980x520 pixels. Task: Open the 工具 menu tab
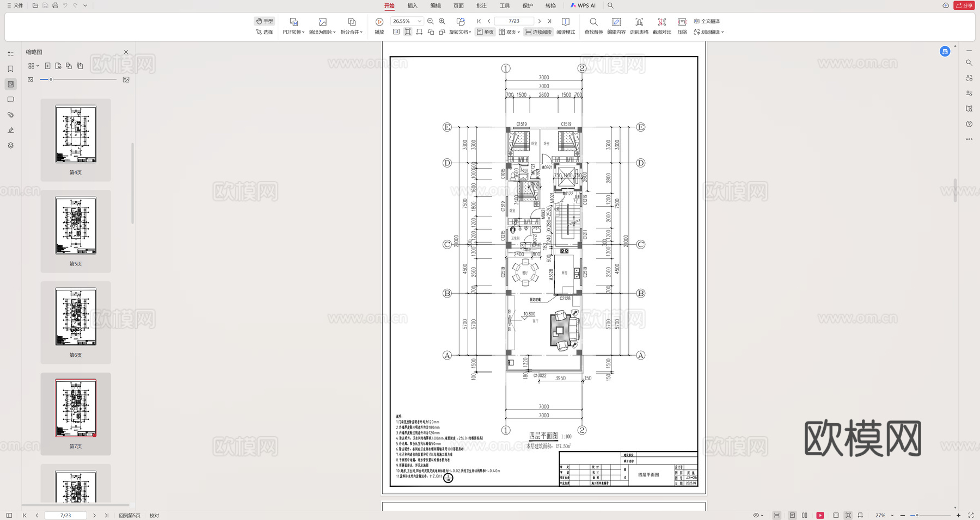click(x=504, y=5)
